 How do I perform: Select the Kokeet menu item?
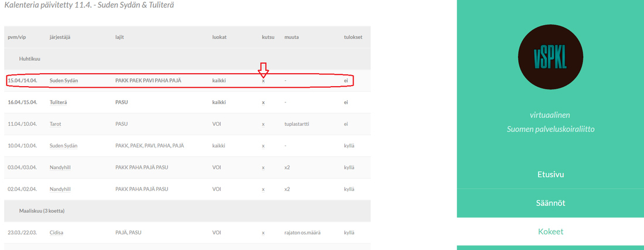click(x=550, y=231)
